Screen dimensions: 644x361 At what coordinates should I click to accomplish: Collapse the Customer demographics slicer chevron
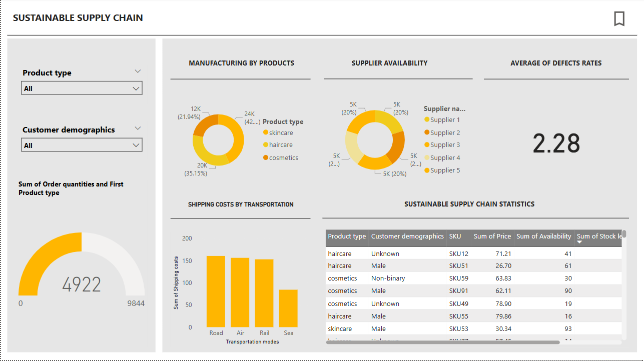pyautogui.click(x=138, y=128)
